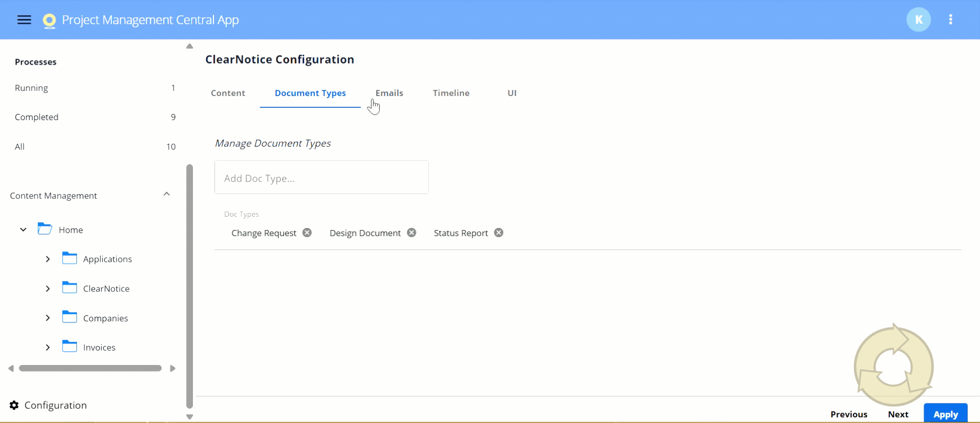
Task: Expand the ClearNotice folder node
Action: [x=48, y=289]
